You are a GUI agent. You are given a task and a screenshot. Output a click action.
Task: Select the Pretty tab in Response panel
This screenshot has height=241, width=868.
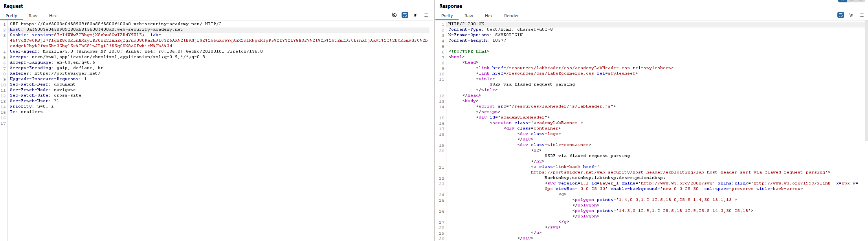pyautogui.click(x=447, y=16)
